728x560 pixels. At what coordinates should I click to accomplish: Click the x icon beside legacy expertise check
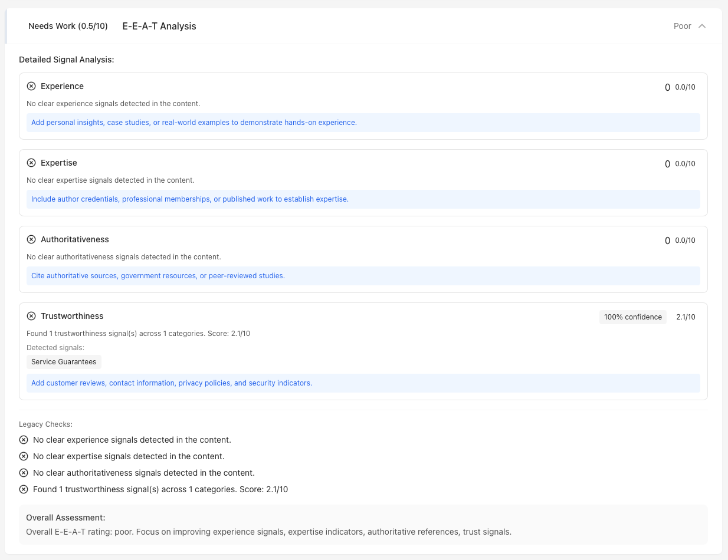pyautogui.click(x=24, y=456)
